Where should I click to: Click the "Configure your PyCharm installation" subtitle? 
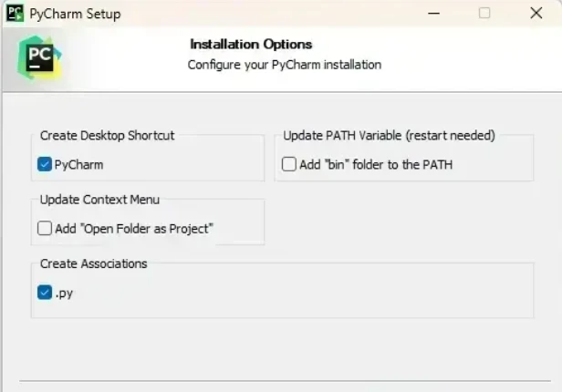285,65
